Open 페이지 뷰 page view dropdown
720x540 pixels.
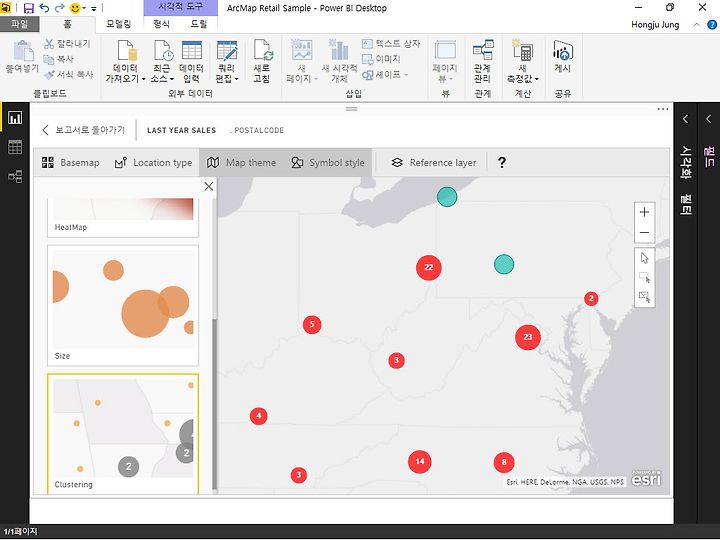(445, 61)
